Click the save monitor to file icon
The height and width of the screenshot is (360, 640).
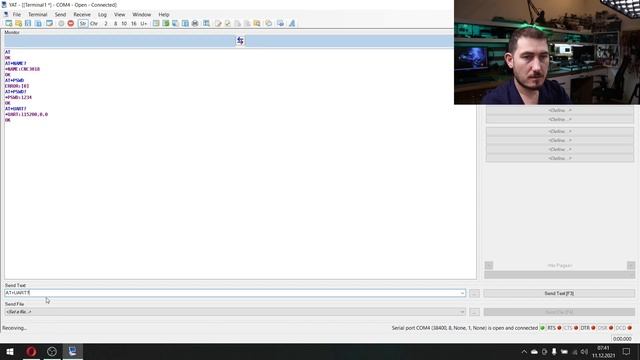tap(185, 23)
